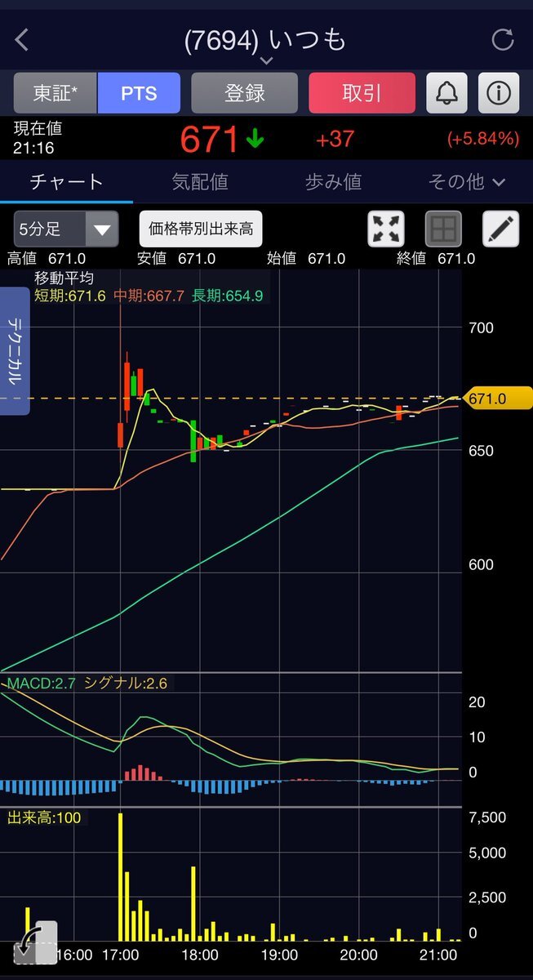Toggle the chart grid layout icon
Screen dimensions: 533x980
[443, 229]
